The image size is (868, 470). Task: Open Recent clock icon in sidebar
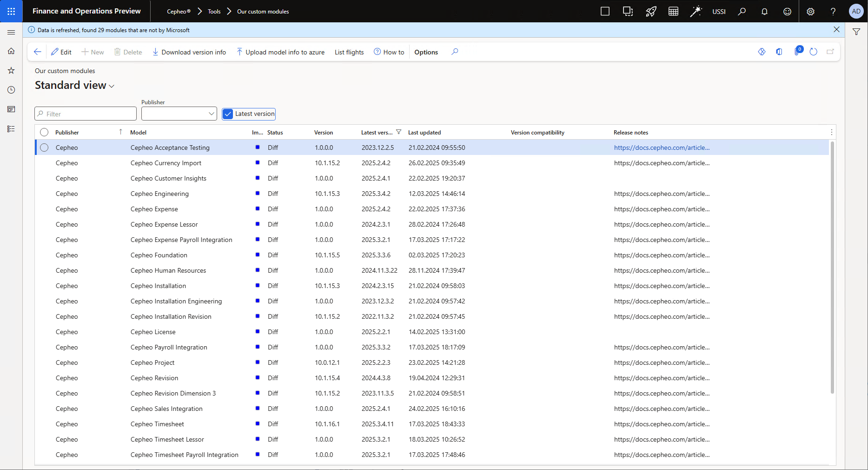[x=11, y=90]
